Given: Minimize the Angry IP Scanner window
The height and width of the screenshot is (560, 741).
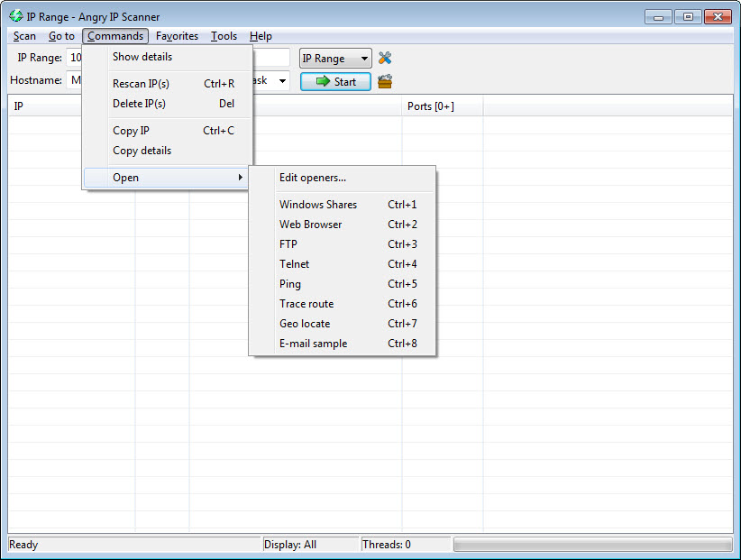Looking at the screenshot, I should [658, 17].
